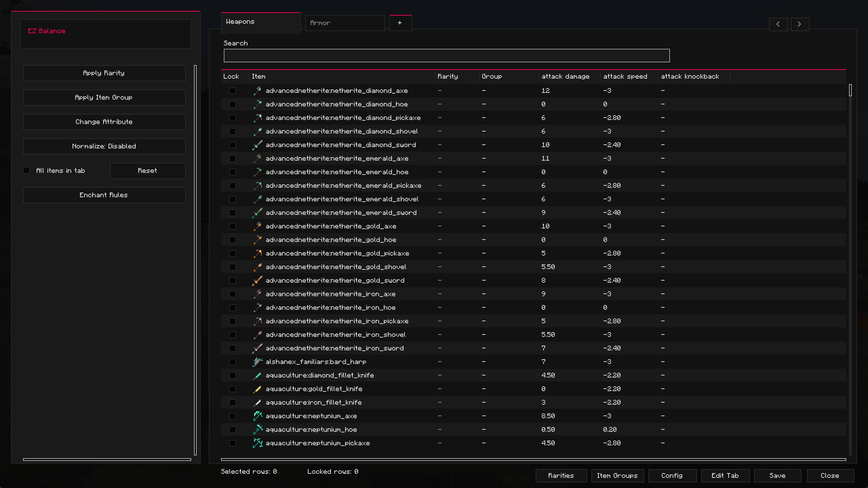This screenshot has height=488, width=868.
Task: Click the Apply Rarity button
Action: (x=104, y=73)
